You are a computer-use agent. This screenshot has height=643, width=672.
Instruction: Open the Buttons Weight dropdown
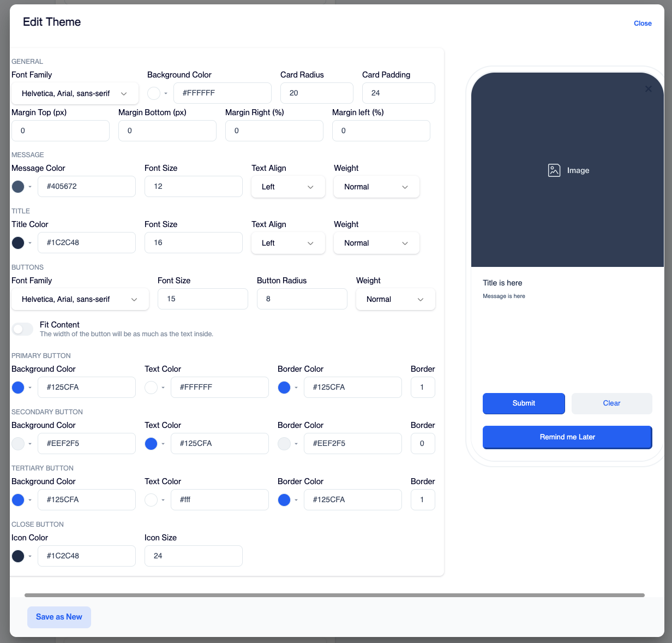click(395, 299)
